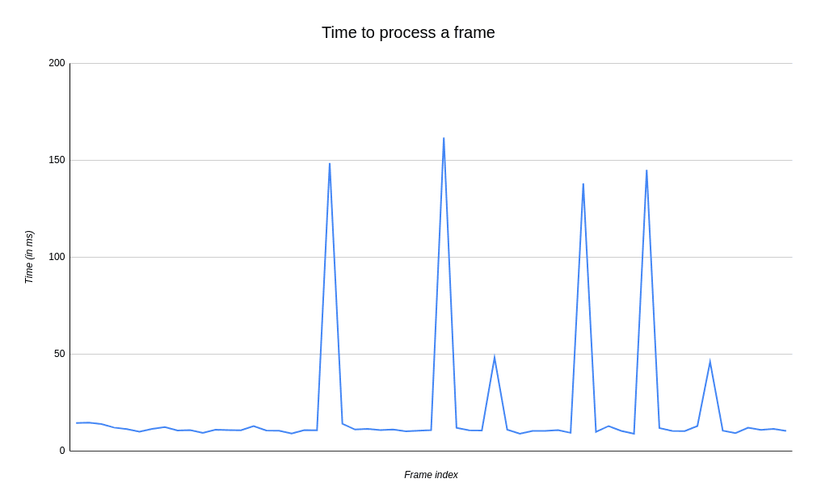Click the chart title 'Time to process a frame'

click(408, 33)
